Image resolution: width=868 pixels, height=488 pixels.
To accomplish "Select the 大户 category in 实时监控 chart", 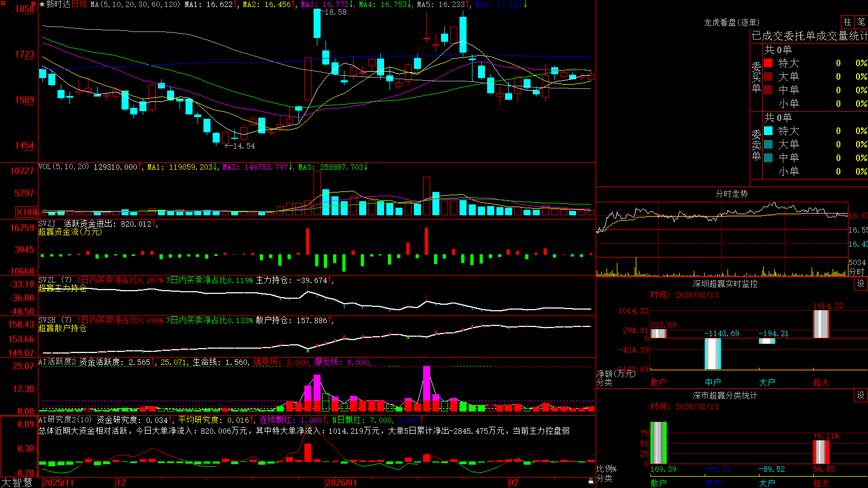I will coord(767,382).
